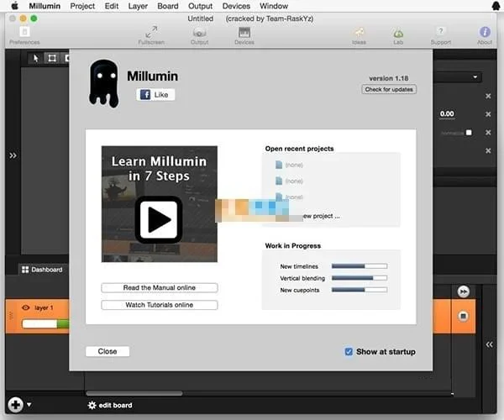Open the right panel dropdown arrow
The image size is (504, 420).
pos(475,77)
